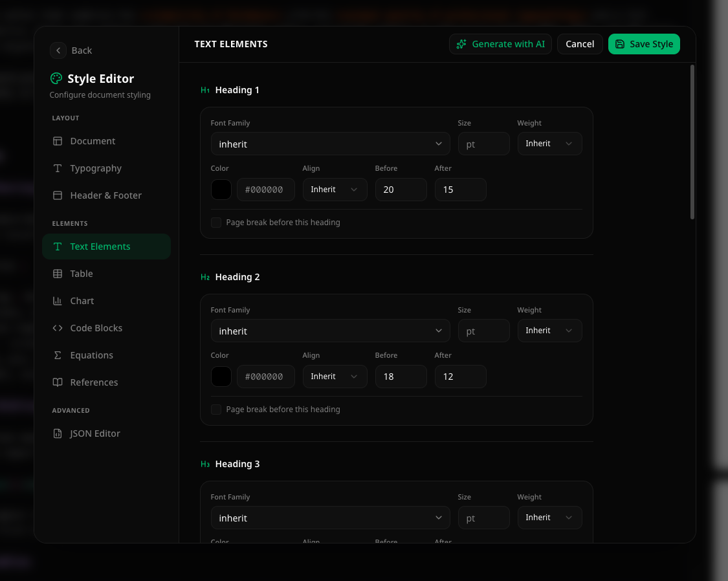728x581 pixels.
Task: Click the Heading 1 black color swatch
Action: click(x=221, y=190)
